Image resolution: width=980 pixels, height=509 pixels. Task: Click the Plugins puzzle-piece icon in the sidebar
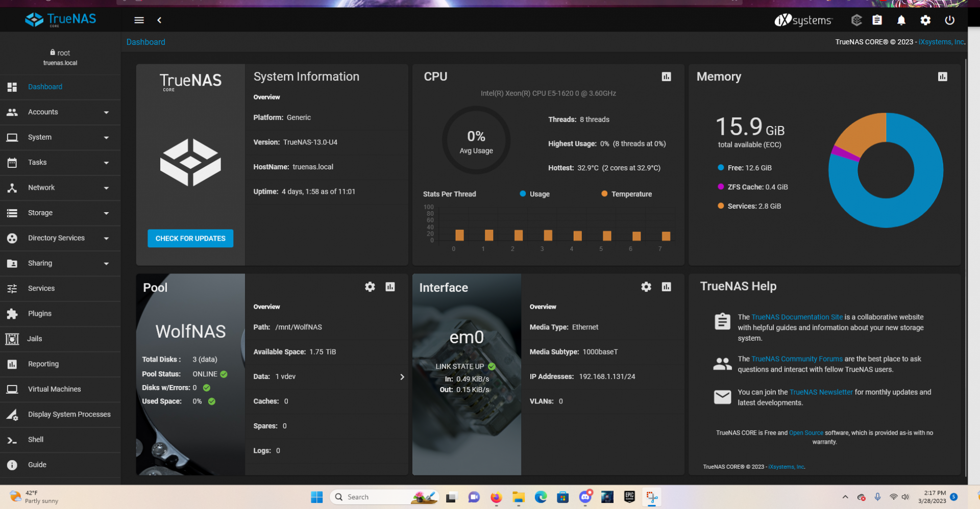[12, 314]
